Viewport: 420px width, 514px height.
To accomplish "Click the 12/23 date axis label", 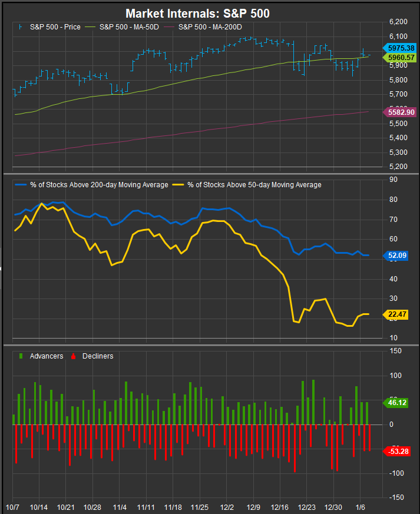I will [306, 508].
